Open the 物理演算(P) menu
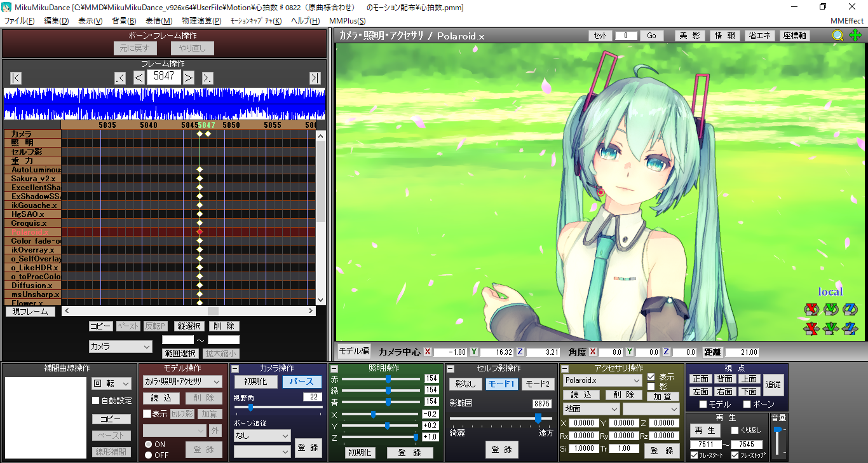 point(202,21)
